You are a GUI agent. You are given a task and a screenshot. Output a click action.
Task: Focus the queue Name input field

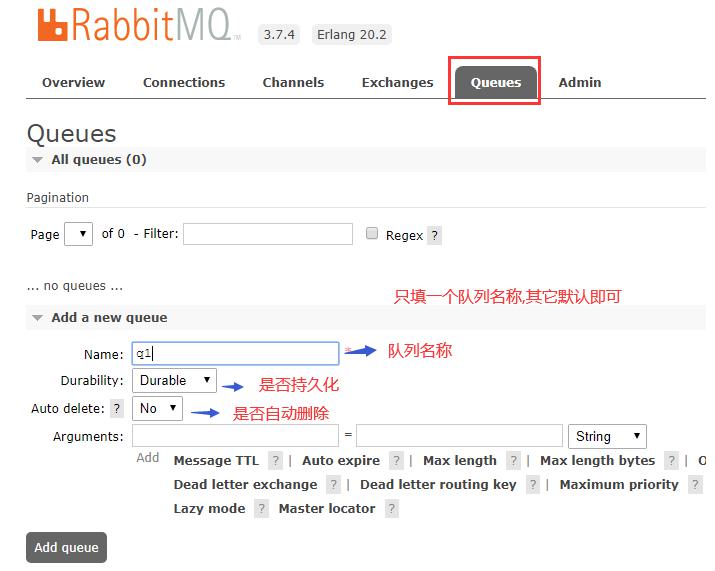coord(235,353)
